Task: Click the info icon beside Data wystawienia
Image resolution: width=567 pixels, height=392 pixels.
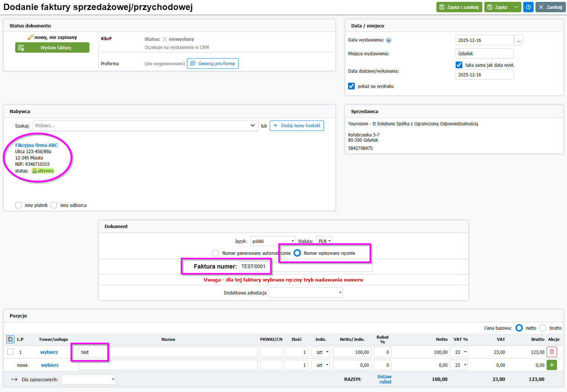Action: [389, 40]
